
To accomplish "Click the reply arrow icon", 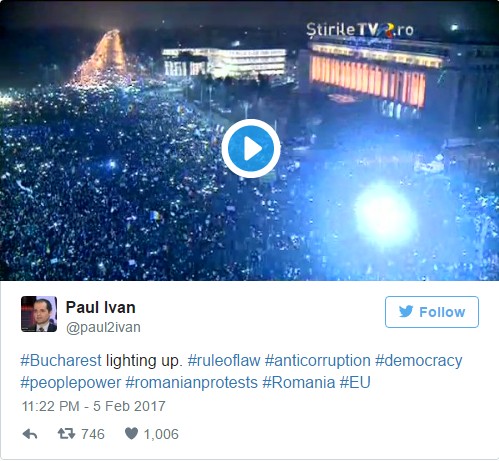I will 30,434.
